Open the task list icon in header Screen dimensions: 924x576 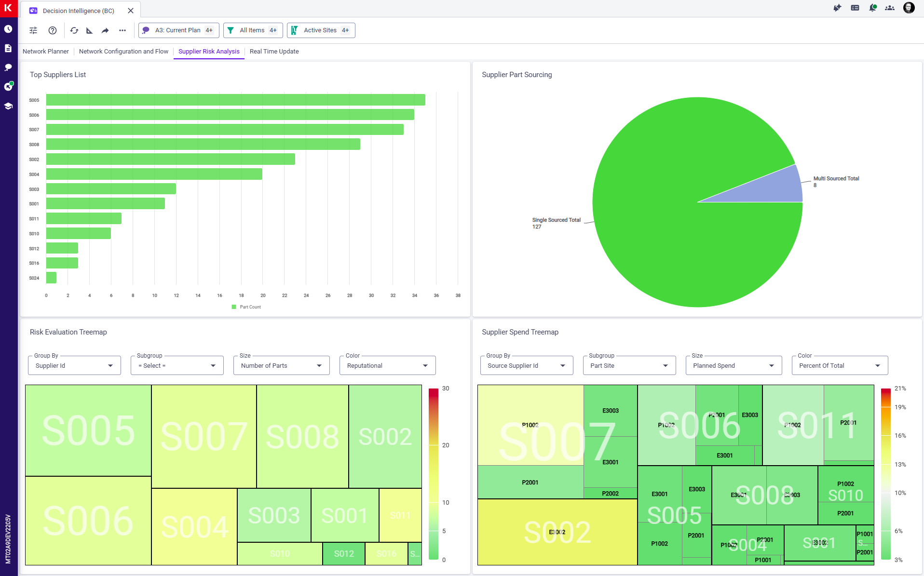pyautogui.click(x=855, y=8)
